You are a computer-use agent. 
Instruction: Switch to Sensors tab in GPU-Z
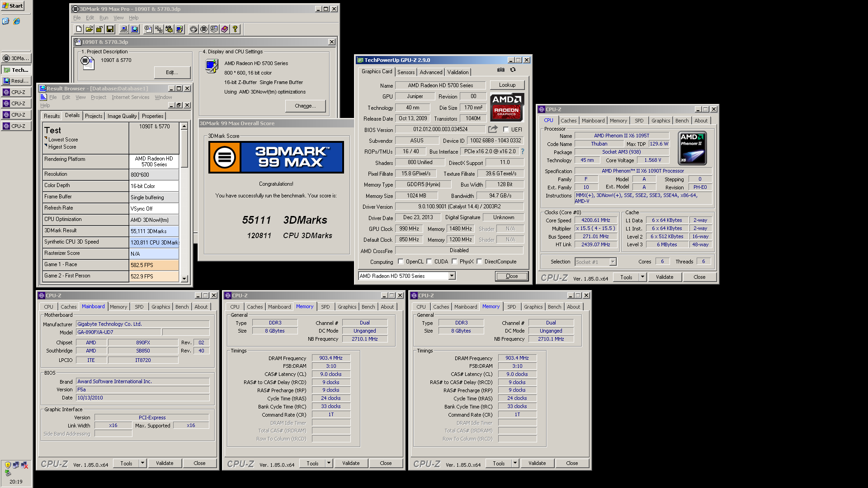point(406,72)
